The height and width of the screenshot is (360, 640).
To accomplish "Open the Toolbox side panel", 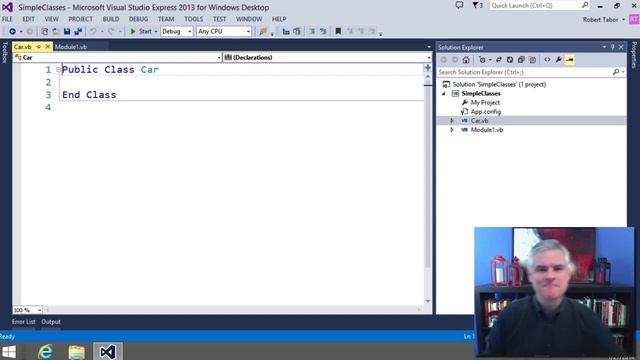I will point(5,52).
